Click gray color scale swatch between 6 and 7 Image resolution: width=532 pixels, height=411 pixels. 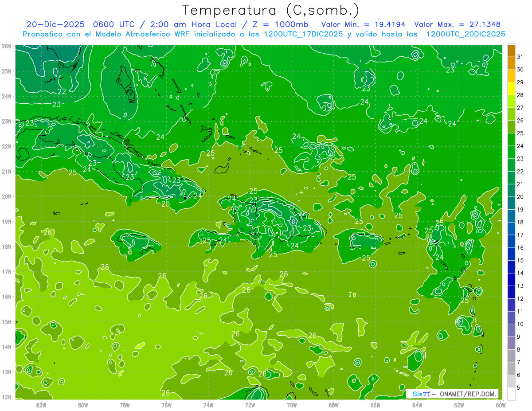click(511, 368)
